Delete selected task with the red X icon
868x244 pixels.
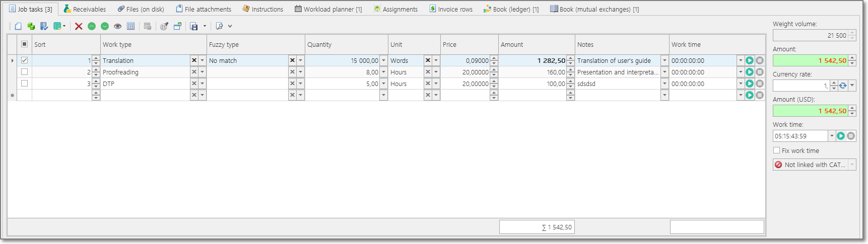(79, 26)
